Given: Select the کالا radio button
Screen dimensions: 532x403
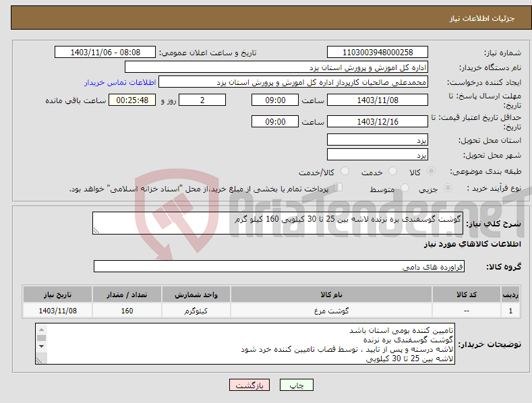Looking at the screenshot, I should [x=431, y=171].
